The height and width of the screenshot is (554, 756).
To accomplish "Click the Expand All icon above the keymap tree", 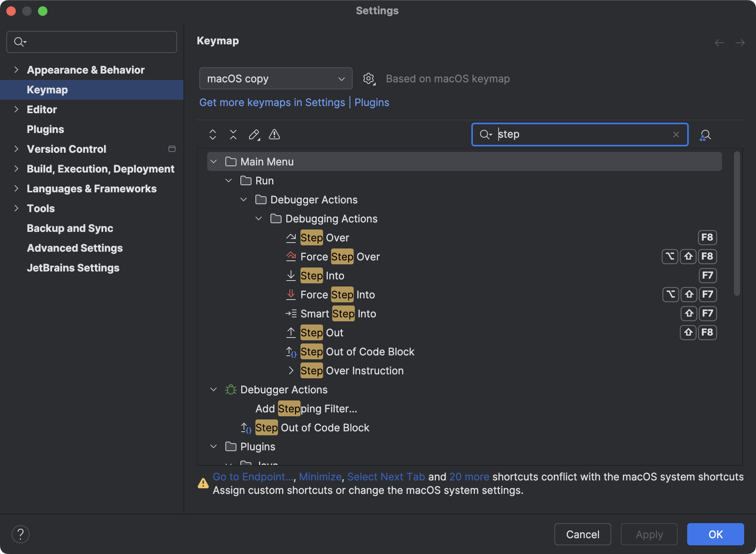I will point(212,135).
